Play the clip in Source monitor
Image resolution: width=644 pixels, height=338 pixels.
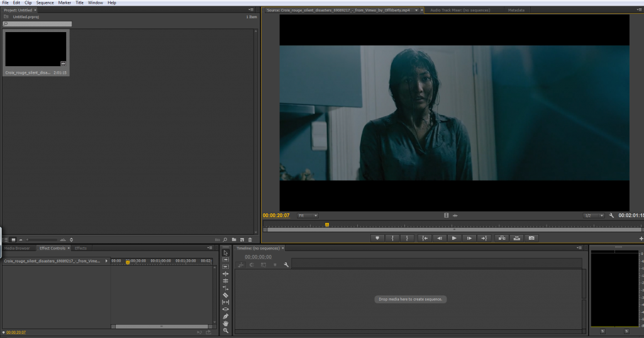coord(454,238)
